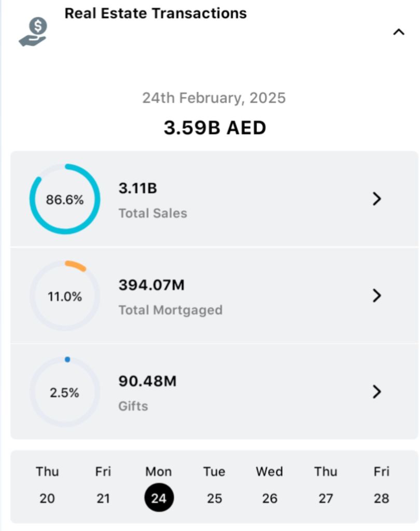This screenshot has height=531, width=420.
Task: Collapse the Real Estate Transactions section
Action: [x=398, y=32]
